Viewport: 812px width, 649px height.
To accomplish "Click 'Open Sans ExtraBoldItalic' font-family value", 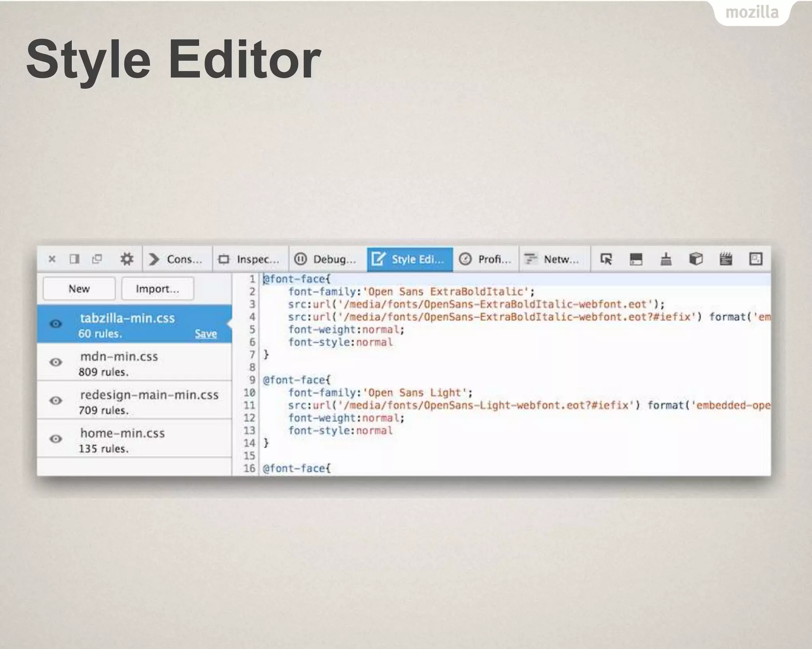I will (446, 292).
